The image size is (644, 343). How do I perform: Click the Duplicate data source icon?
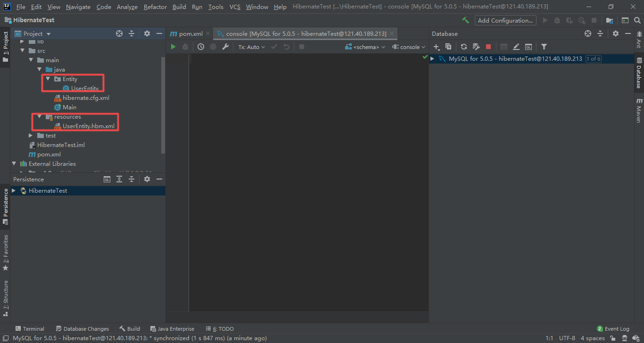click(x=449, y=47)
